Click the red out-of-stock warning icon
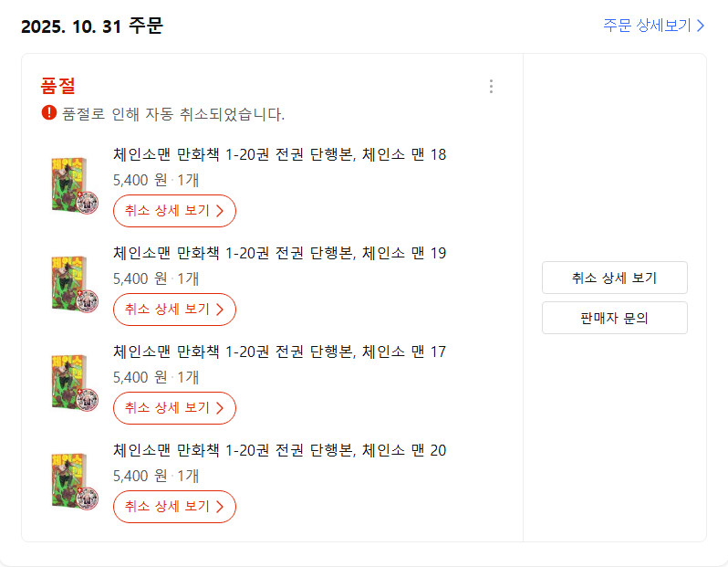Screen dimensions: 728x567 click(x=49, y=113)
